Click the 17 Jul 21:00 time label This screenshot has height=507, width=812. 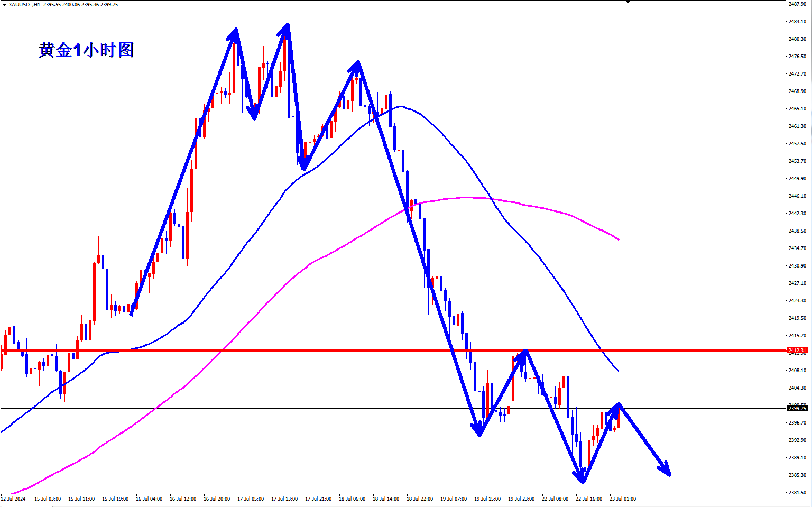pos(318,499)
